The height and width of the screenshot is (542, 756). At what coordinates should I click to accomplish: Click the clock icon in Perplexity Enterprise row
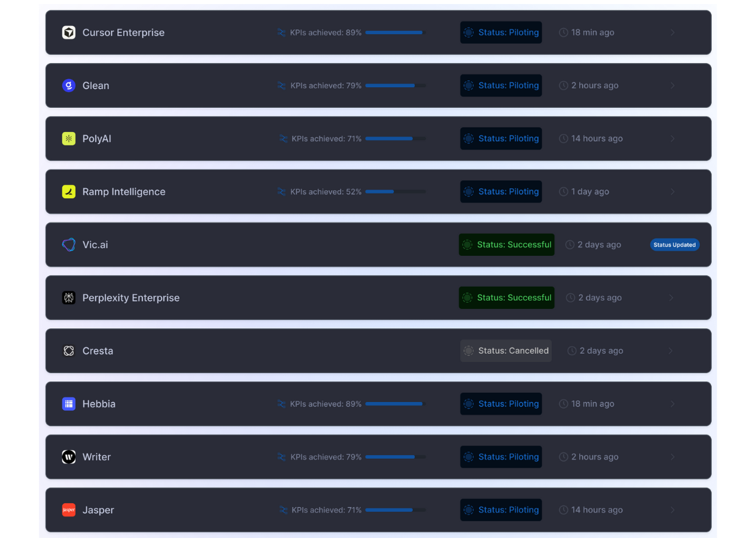coord(570,297)
